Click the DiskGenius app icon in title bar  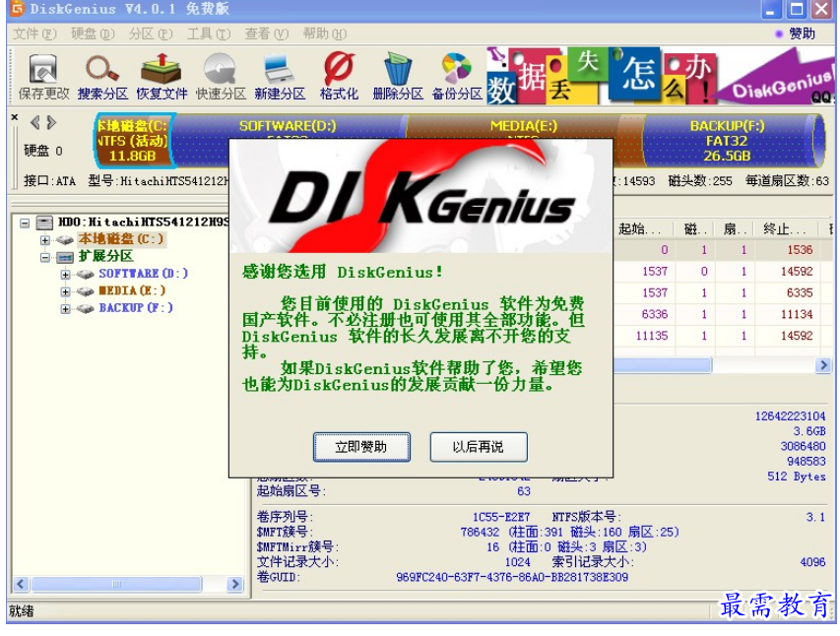click(18, 8)
